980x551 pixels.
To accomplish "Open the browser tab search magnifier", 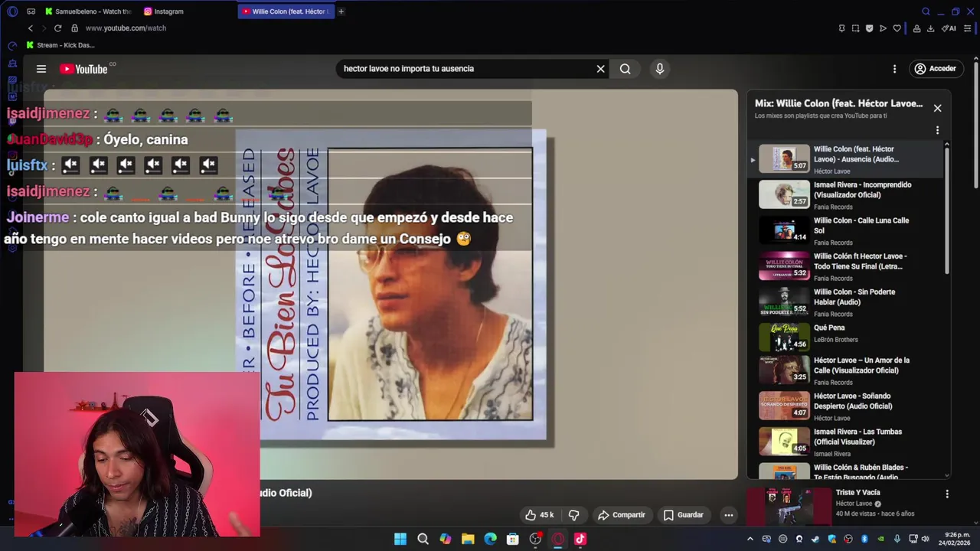I will coord(926,11).
